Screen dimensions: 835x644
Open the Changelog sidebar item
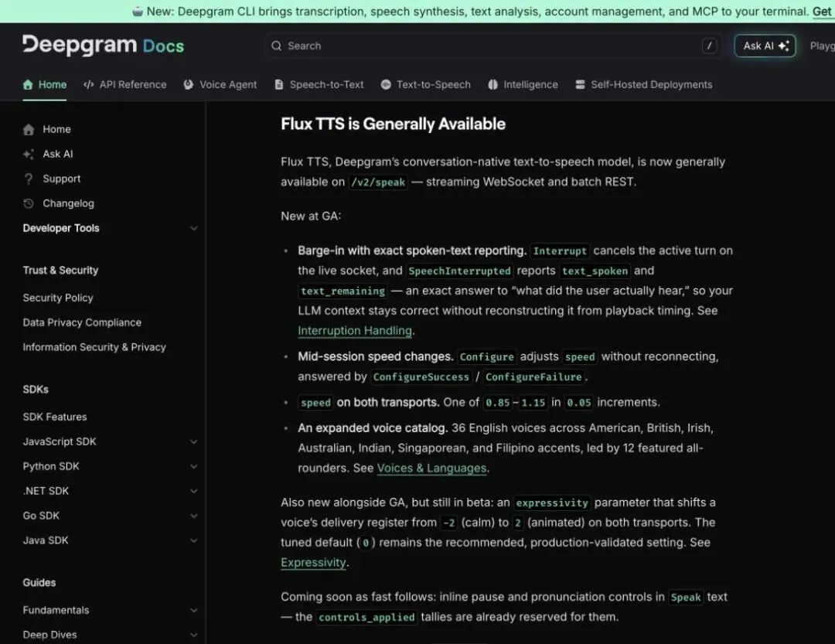[x=68, y=203]
